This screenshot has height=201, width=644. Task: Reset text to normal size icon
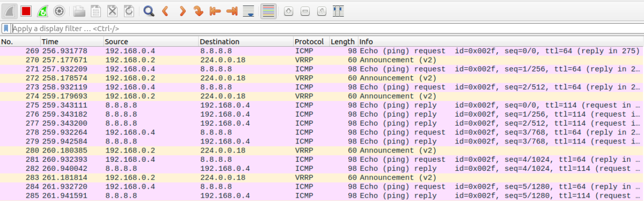[x=321, y=10]
